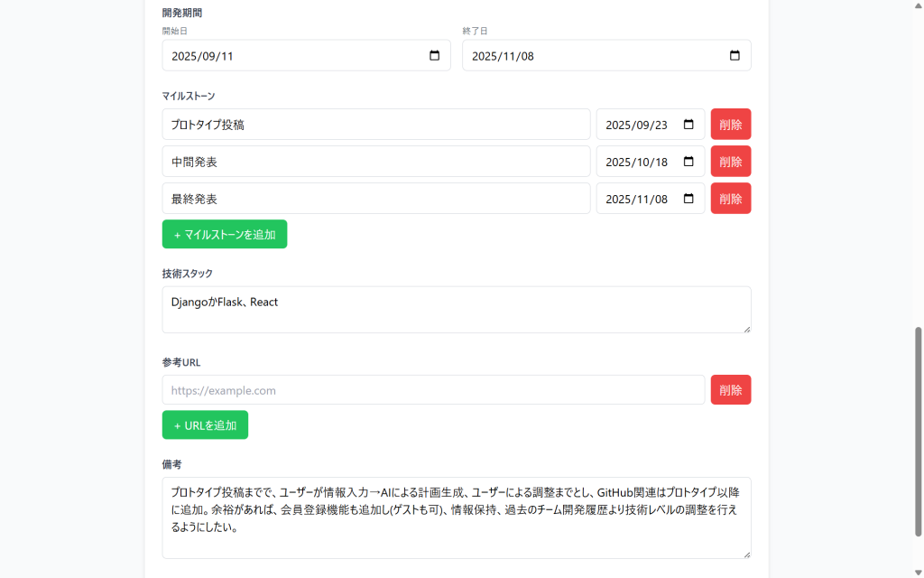924x578 pixels.
Task: Edit the 最終発表 milestone name field
Action: coord(375,199)
